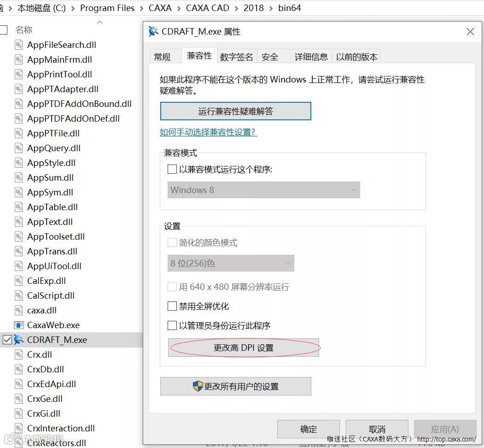Click the 名称 column header
The image size is (484, 448).
coord(24,30)
